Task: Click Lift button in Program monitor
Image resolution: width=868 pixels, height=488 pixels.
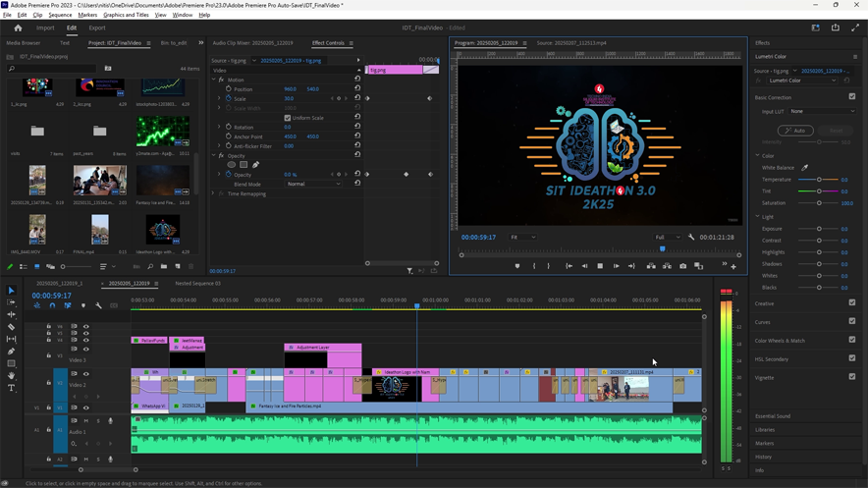Action: (x=651, y=266)
